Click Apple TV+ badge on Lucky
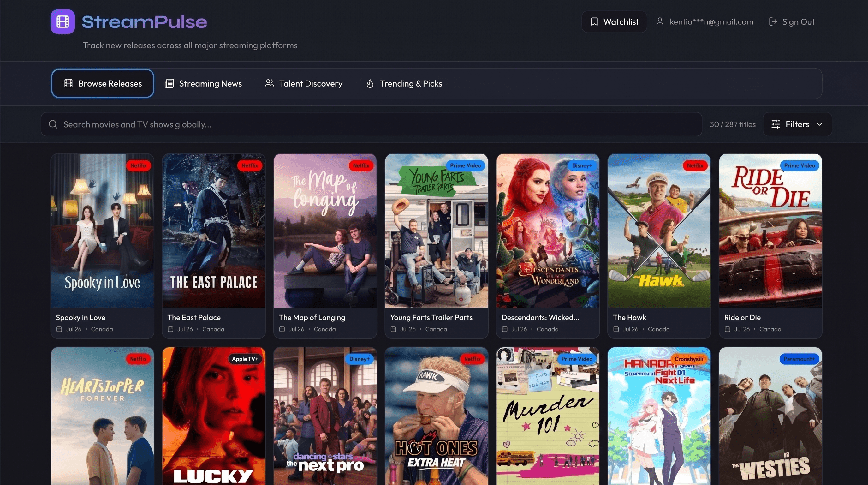Image resolution: width=868 pixels, height=485 pixels. [245, 359]
